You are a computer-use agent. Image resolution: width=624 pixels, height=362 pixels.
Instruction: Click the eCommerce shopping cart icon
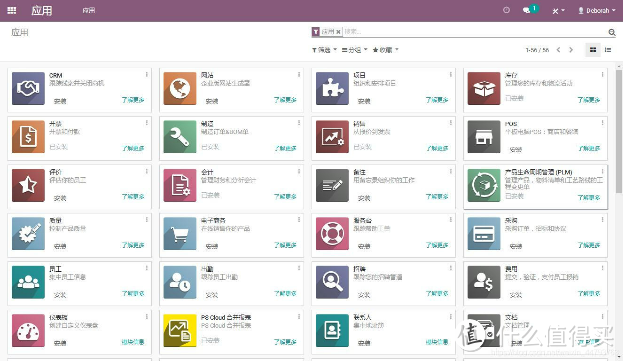[x=180, y=234]
